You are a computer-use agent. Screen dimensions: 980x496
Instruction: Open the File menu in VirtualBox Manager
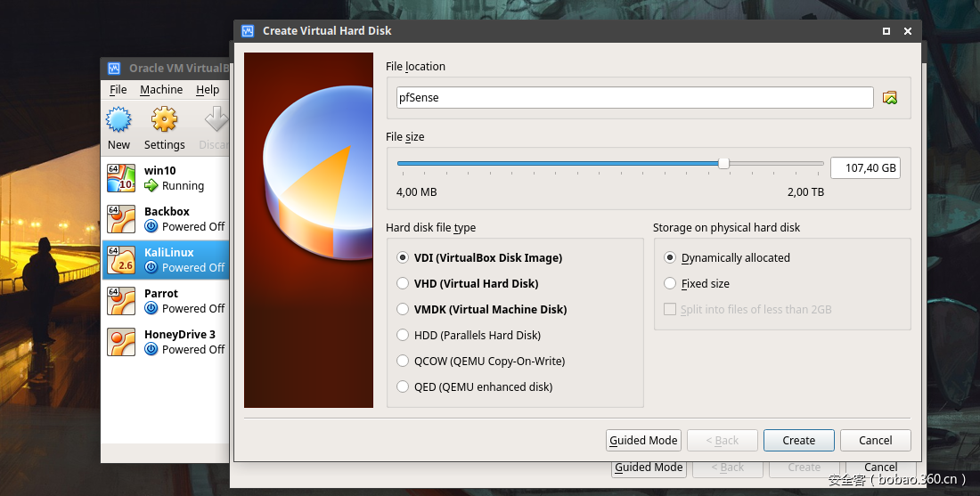(118, 89)
